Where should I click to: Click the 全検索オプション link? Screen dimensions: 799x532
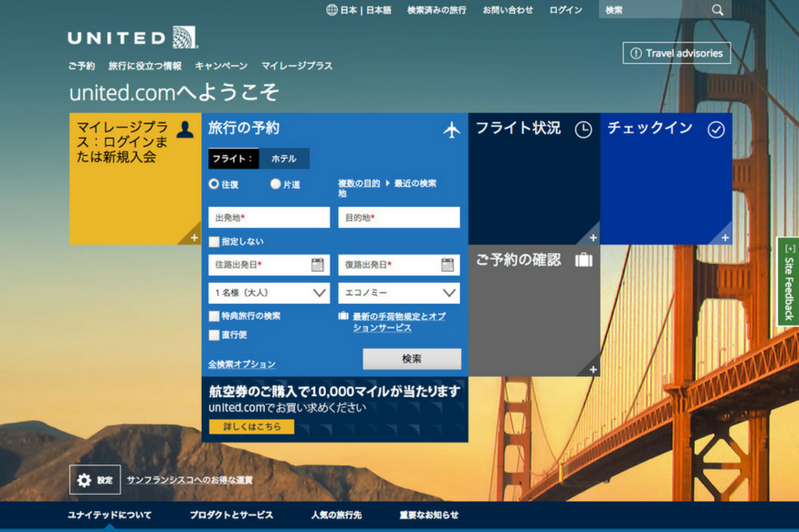tap(242, 364)
